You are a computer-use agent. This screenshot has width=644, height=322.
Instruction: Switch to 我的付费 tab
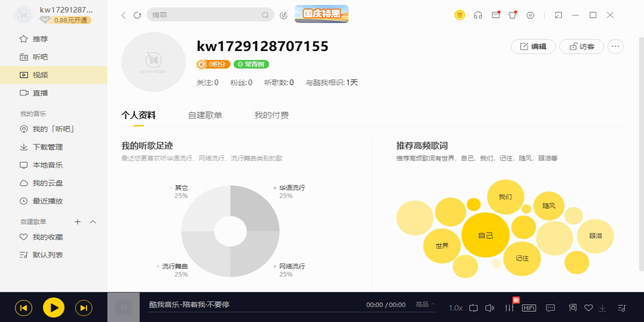click(x=272, y=115)
